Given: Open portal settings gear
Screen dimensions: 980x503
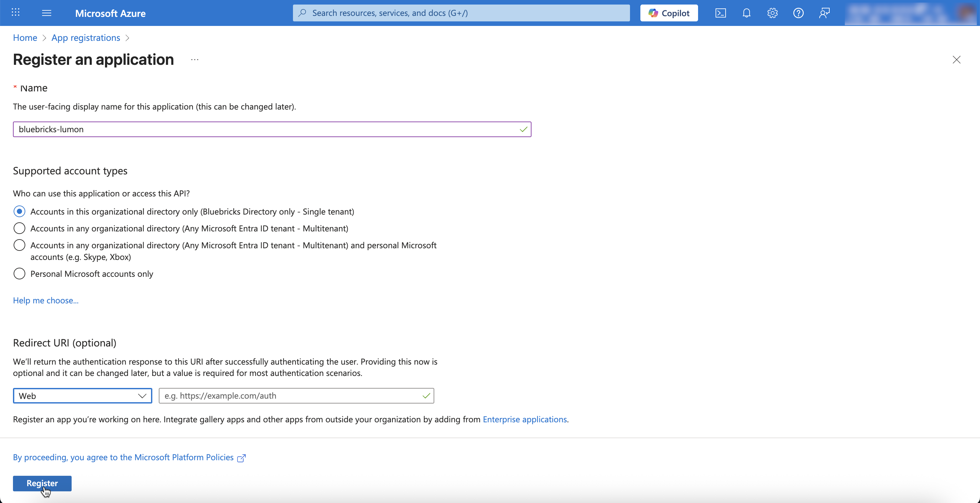Looking at the screenshot, I should 772,13.
